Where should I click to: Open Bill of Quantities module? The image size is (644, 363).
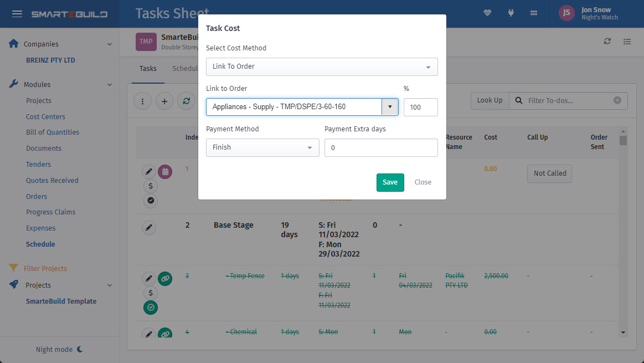coord(53,132)
